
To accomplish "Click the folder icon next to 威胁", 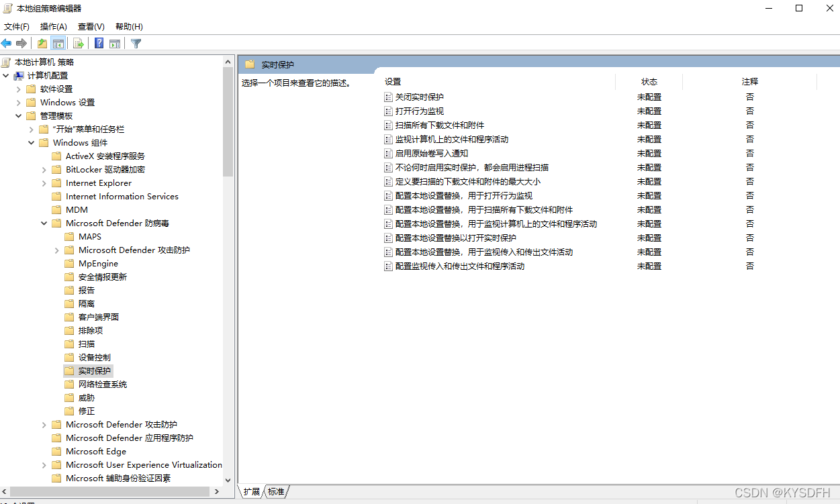I will (x=69, y=398).
